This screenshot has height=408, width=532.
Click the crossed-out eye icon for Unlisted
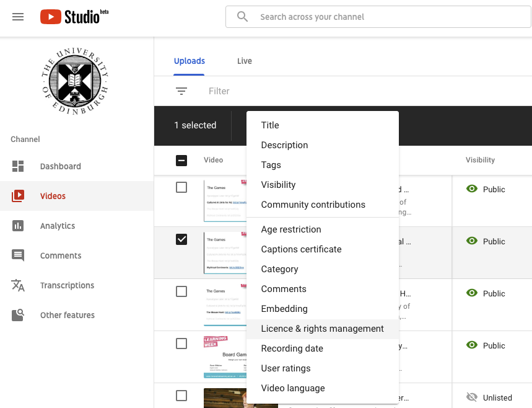[x=471, y=397]
